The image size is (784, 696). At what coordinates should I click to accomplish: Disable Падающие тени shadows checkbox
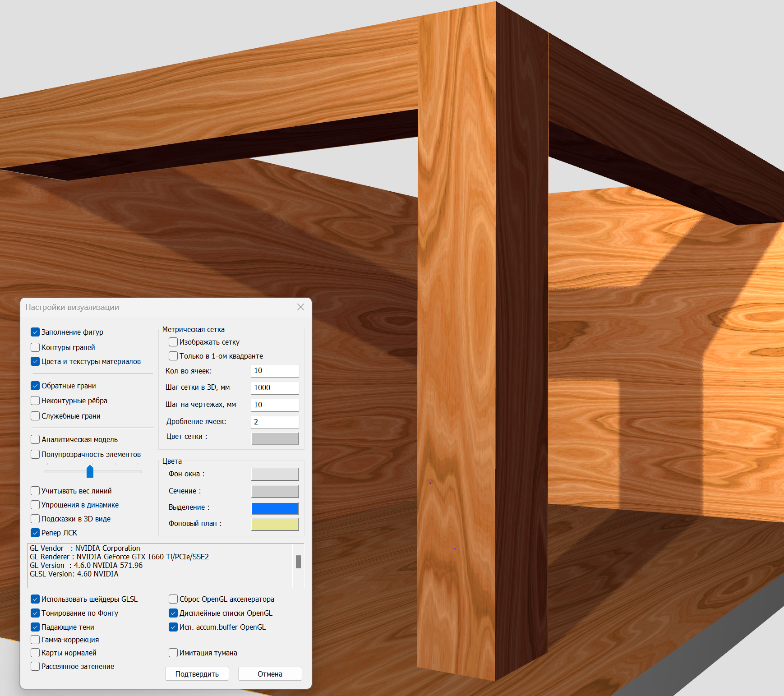tap(35, 627)
